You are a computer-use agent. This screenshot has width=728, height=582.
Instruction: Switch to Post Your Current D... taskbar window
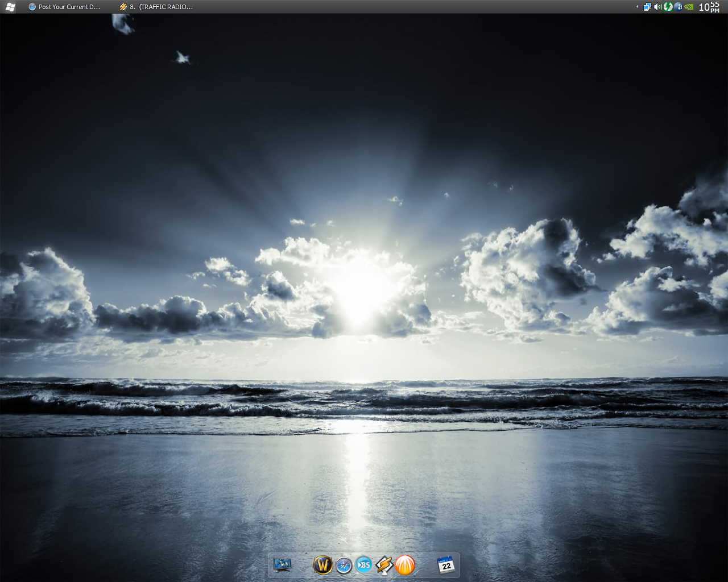click(64, 7)
